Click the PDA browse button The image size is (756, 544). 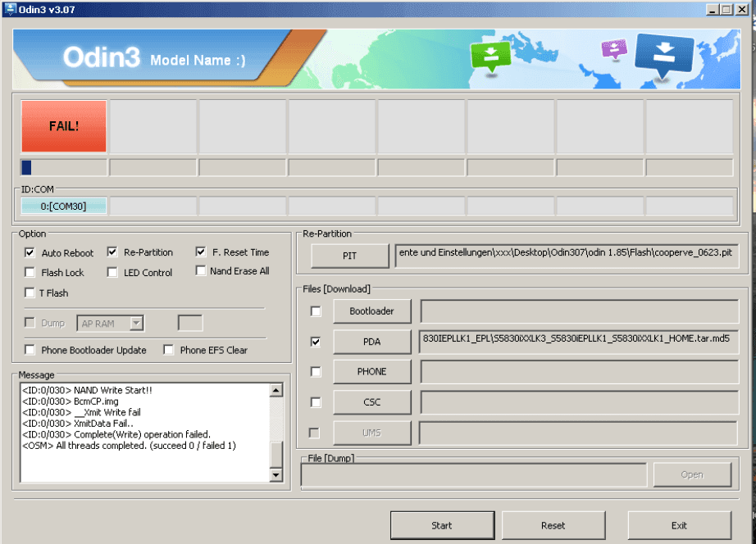pos(372,342)
